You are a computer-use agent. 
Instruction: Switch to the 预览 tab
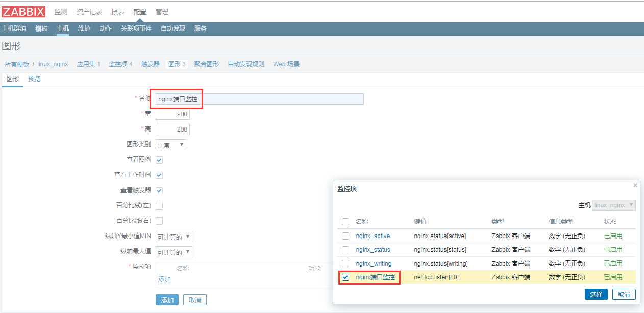[x=34, y=79]
